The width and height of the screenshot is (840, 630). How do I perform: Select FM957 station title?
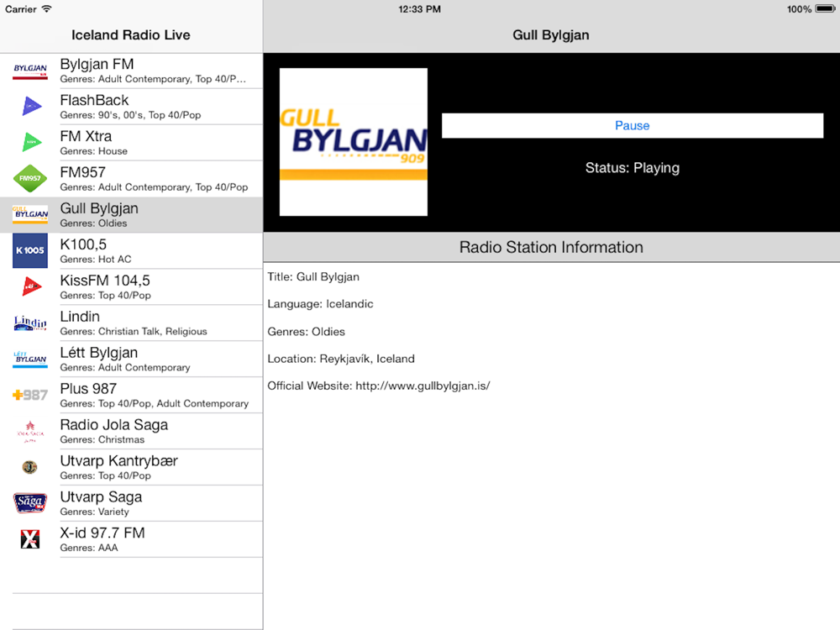click(82, 172)
